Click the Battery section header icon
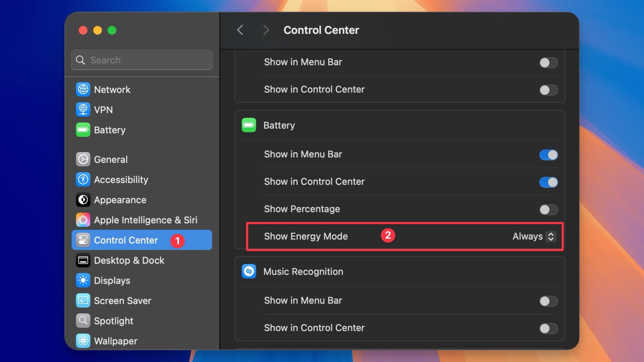Image resolution: width=644 pixels, height=362 pixels. click(x=249, y=125)
